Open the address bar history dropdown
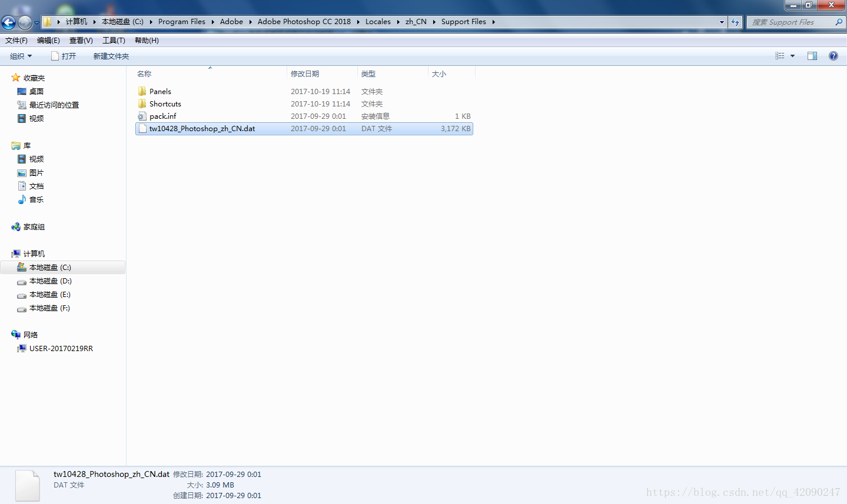The width and height of the screenshot is (847, 504). pos(722,22)
